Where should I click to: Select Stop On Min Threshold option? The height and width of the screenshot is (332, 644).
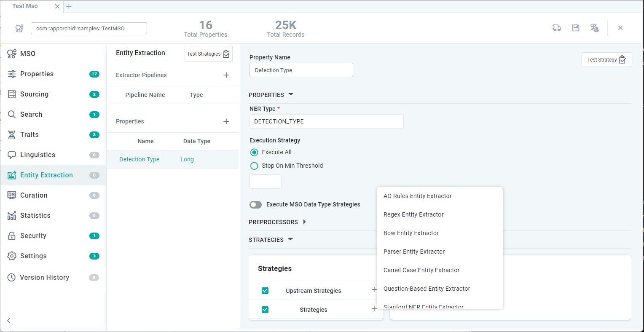coord(254,166)
